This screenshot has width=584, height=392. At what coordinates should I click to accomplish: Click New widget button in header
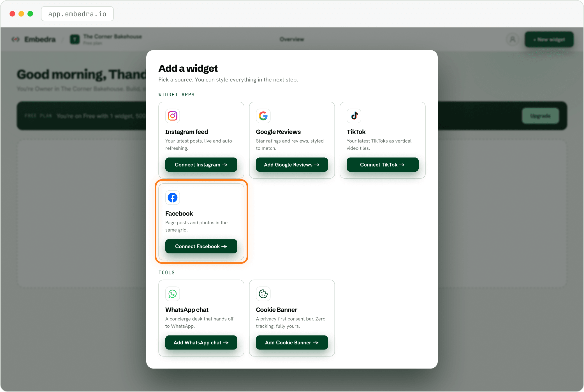pos(549,39)
